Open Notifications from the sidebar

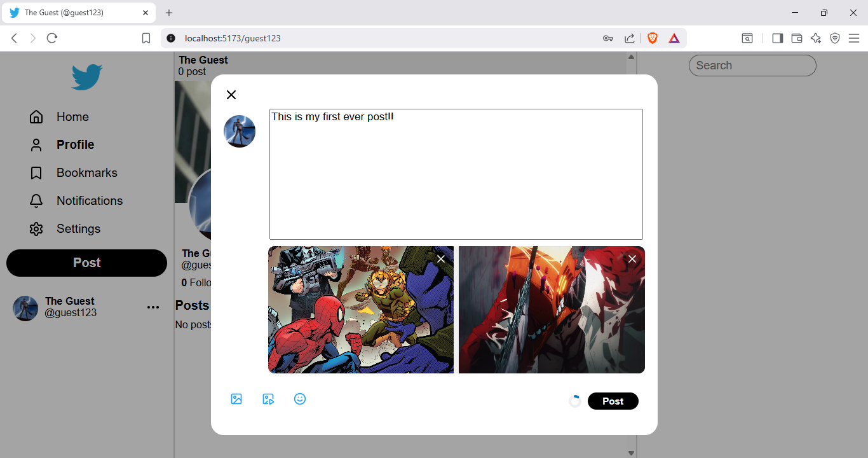(89, 201)
